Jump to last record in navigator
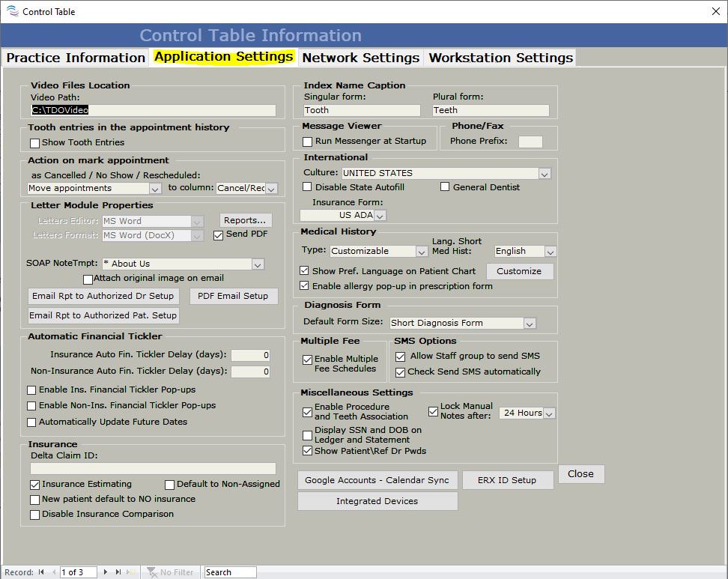The width and height of the screenshot is (728, 579). [x=118, y=572]
